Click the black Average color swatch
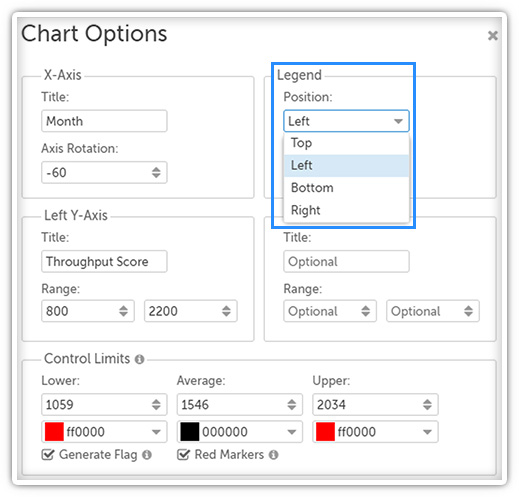519x497 pixels. 190,432
